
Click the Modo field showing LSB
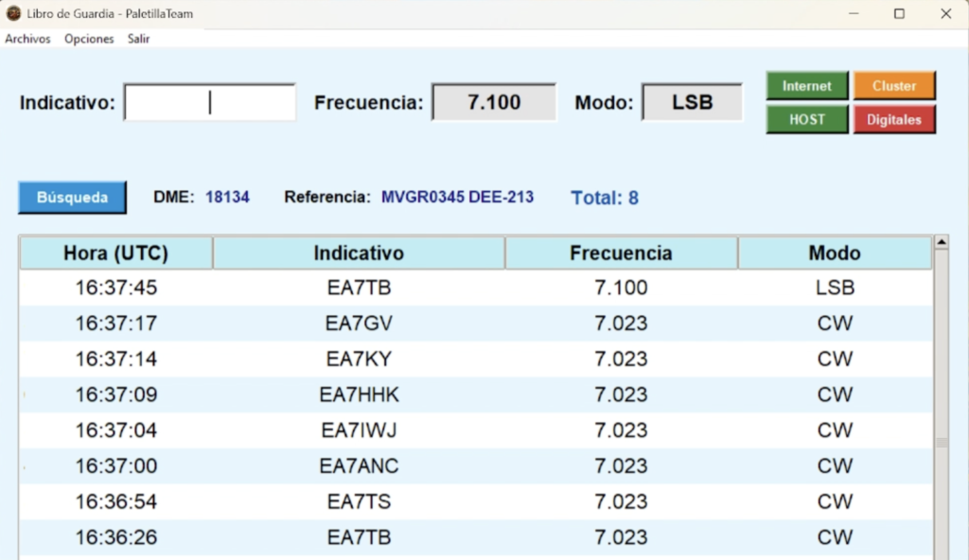[x=692, y=102]
